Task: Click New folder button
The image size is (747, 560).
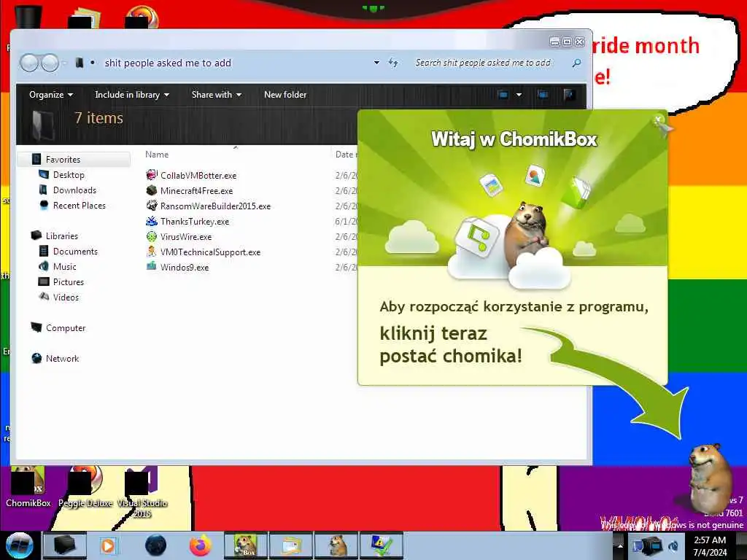Action: coord(285,95)
